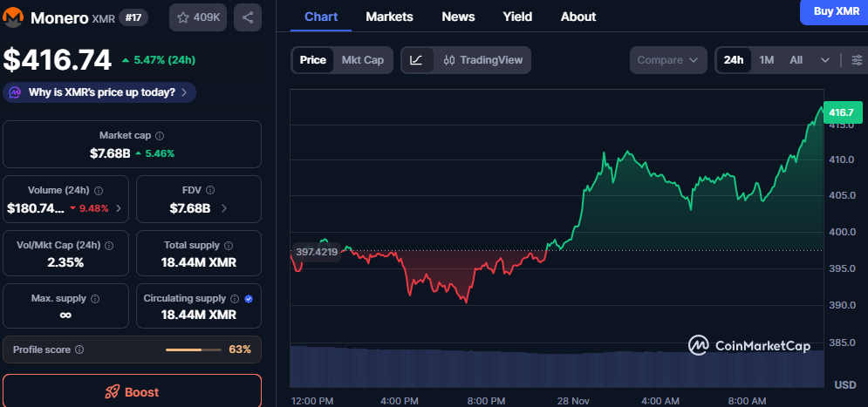The width and height of the screenshot is (868, 407).
Task: Toggle the chart to Price view
Action: 312,60
